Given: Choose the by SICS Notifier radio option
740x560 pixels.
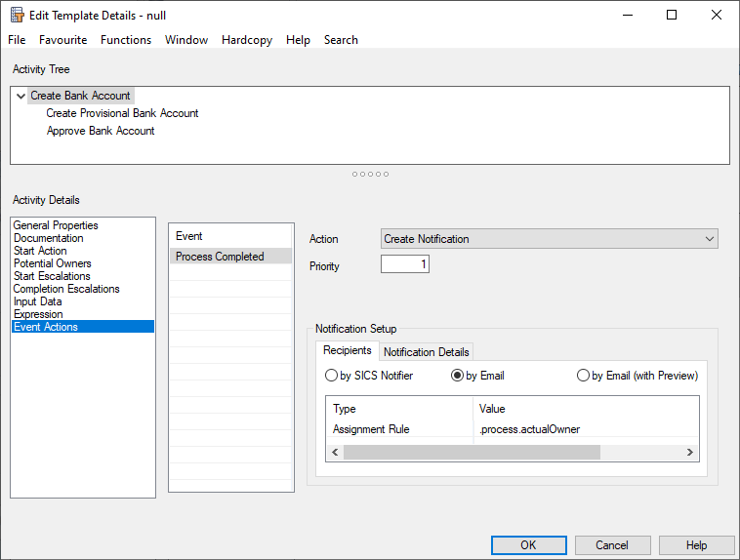Looking at the screenshot, I should [x=331, y=376].
